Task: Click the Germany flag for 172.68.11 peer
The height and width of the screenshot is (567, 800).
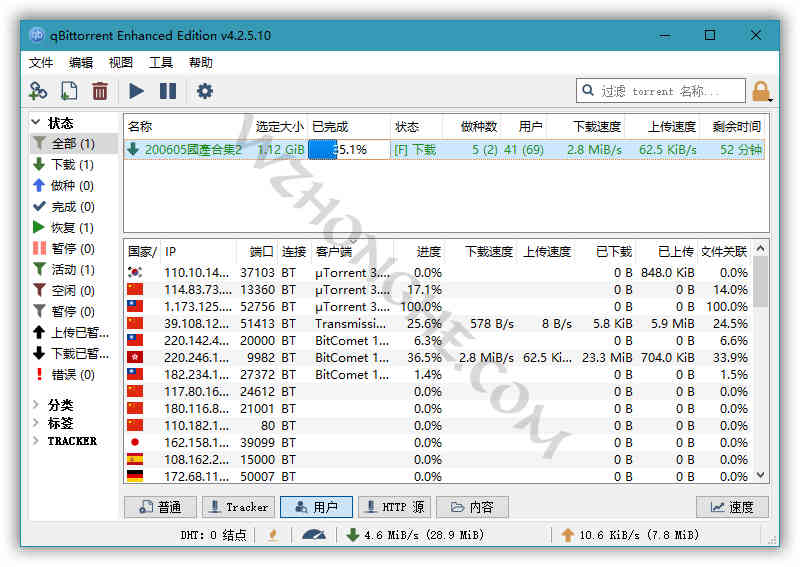Action: (x=135, y=476)
